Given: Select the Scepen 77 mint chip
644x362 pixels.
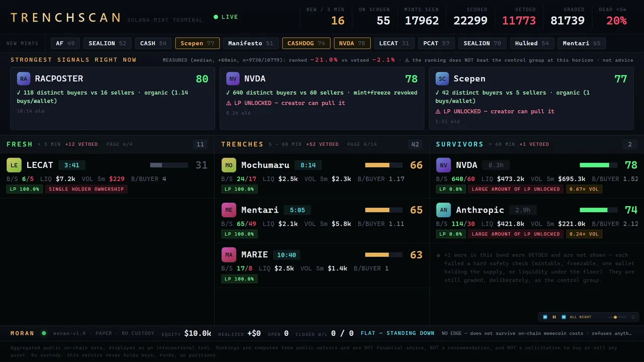Looking at the screenshot, I should [x=197, y=43].
